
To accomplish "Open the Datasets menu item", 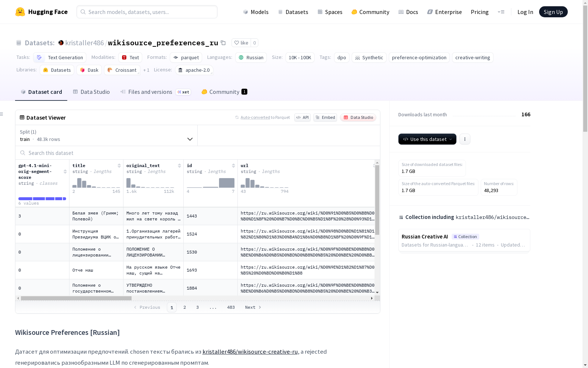I will [293, 12].
